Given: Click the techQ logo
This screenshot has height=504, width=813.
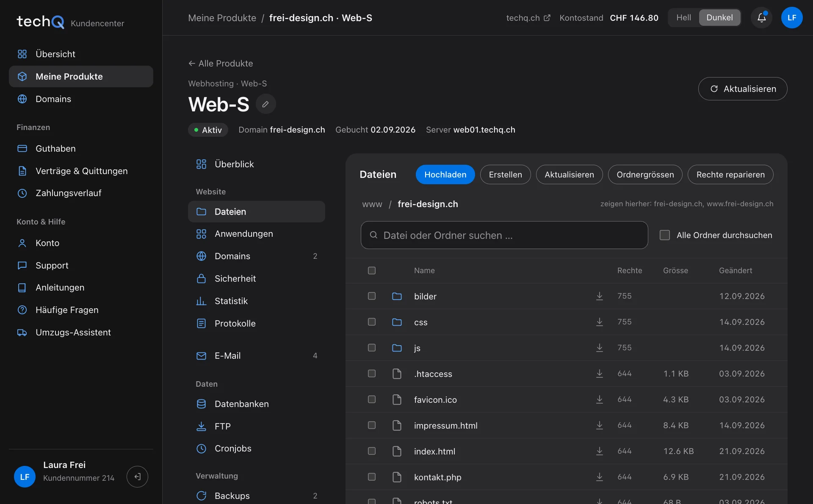Looking at the screenshot, I should (41, 22).
